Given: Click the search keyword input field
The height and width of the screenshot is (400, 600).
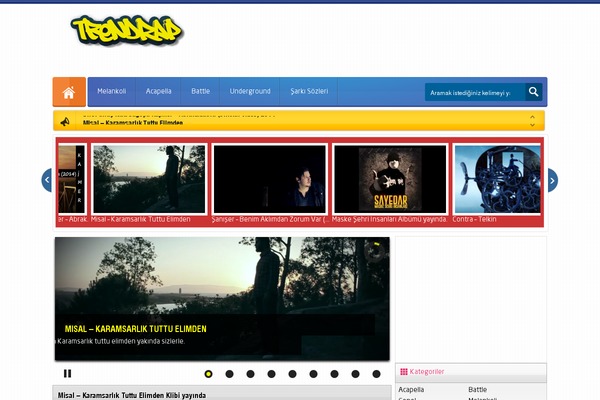Looking at the screenshot, I should pyautogui.click(x=473, y=92).
